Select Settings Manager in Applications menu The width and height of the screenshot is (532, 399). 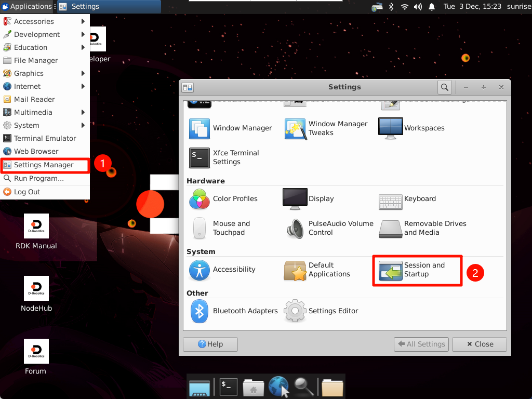click(x=45, y=165)
